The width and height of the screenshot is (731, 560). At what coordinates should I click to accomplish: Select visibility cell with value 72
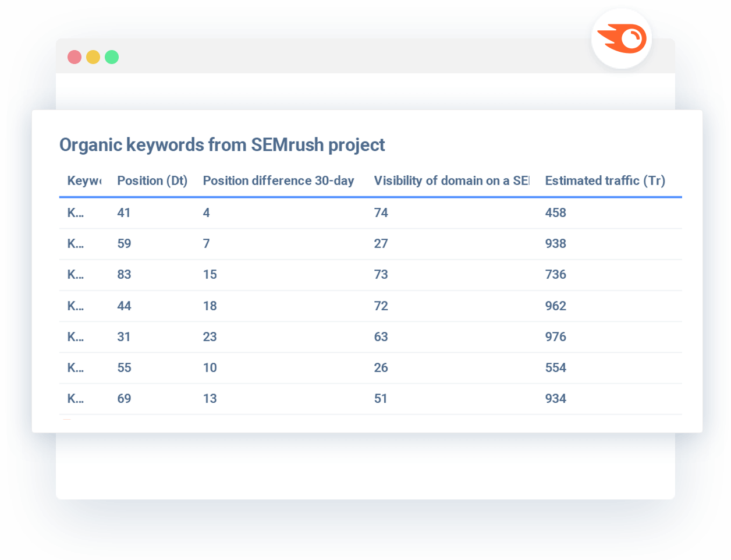tap(381, 306)
